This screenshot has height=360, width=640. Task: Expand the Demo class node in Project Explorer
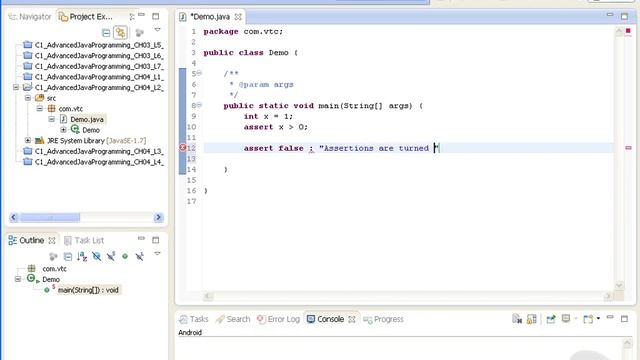(63, 130)
